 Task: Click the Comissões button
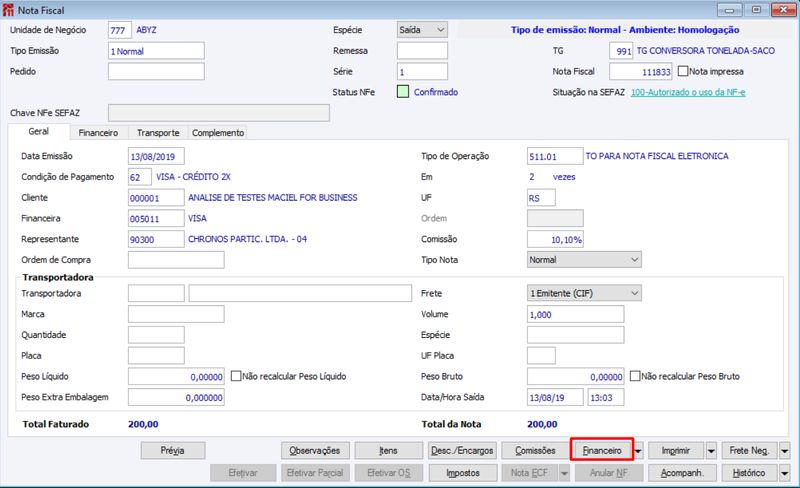point(535,451)
